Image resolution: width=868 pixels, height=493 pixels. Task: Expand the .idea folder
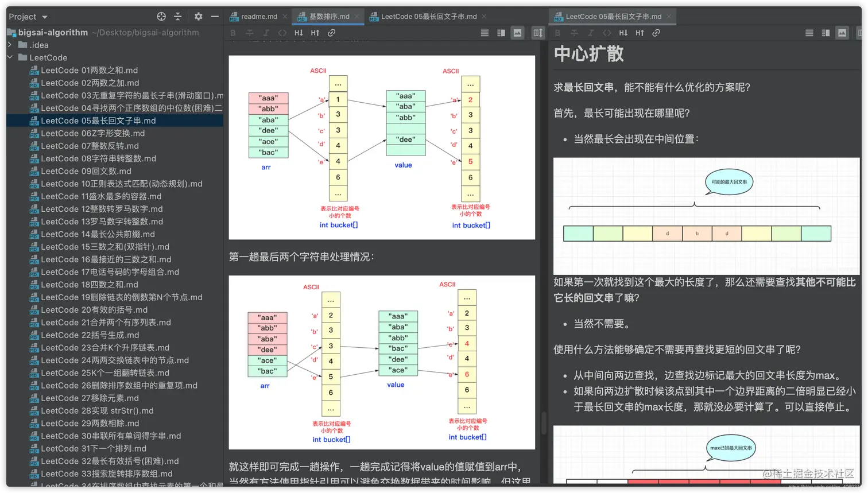pos(9,44)
